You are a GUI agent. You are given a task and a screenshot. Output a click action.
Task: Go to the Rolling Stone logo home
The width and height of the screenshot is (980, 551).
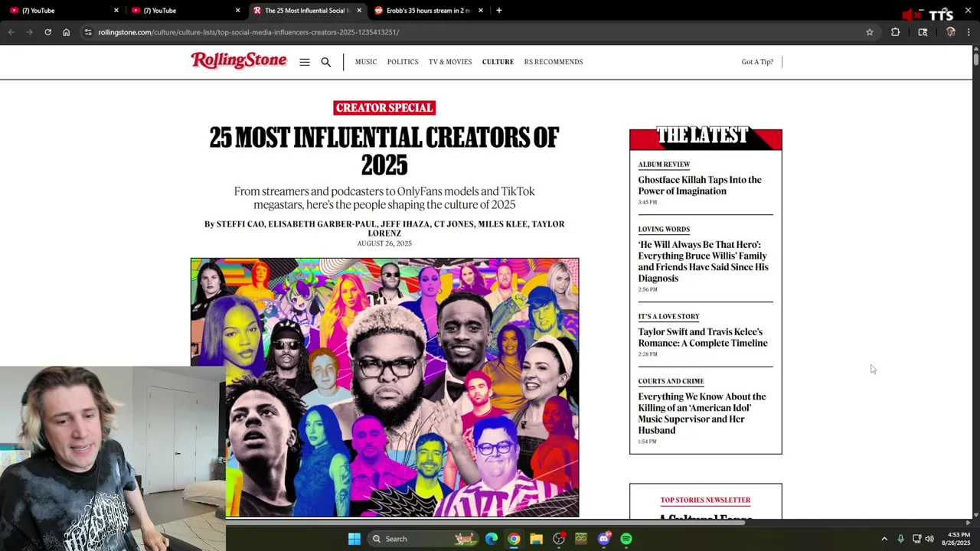tap(239, 61)
